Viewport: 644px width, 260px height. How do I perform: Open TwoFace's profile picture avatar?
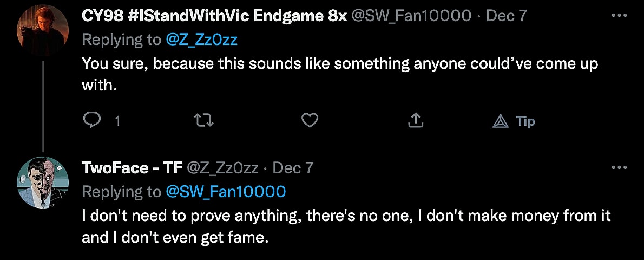coord(43,182)
